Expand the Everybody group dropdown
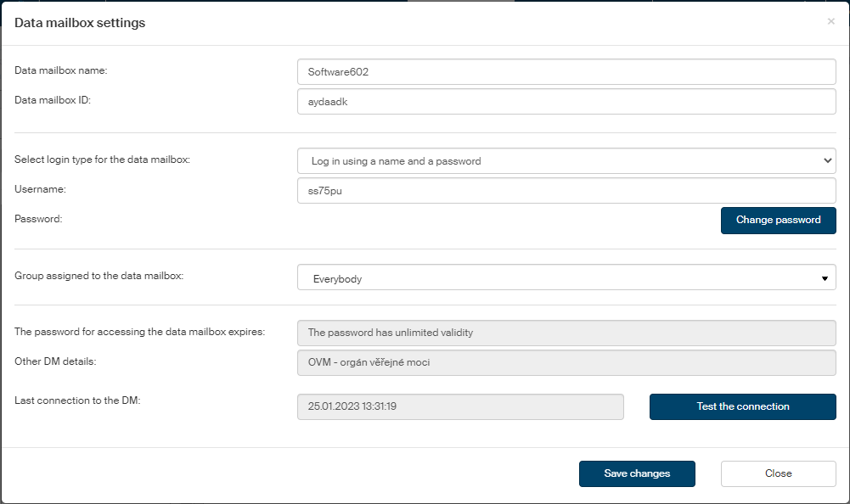The height and width of the screenshot is (504, 850). (x=566, y=277)
